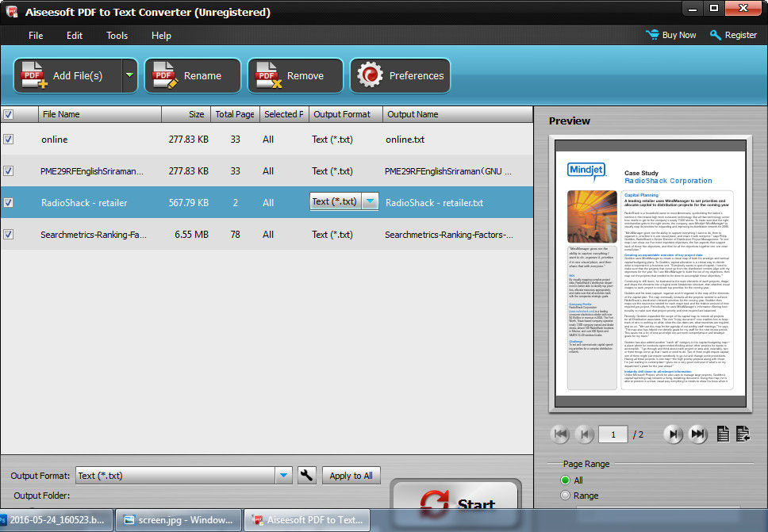This screenshot has height=532, width=768.
Task: Go to first page in preview
Action: click(561, 434)
